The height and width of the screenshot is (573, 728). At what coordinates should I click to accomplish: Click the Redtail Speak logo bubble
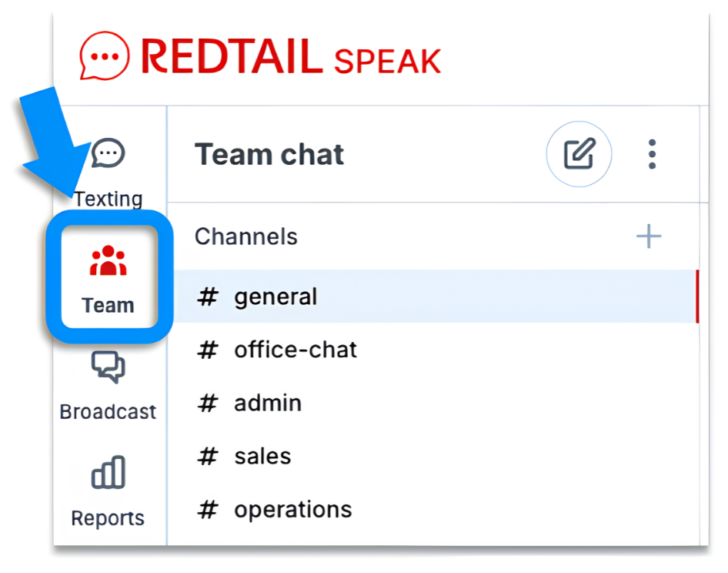pos(105,56)
